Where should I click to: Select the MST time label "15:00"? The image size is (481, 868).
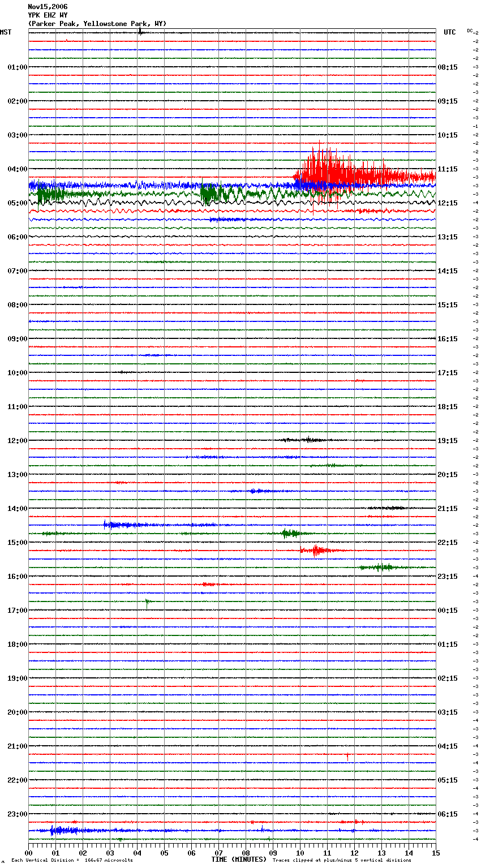pyautogui.click(x=18, y=543)
